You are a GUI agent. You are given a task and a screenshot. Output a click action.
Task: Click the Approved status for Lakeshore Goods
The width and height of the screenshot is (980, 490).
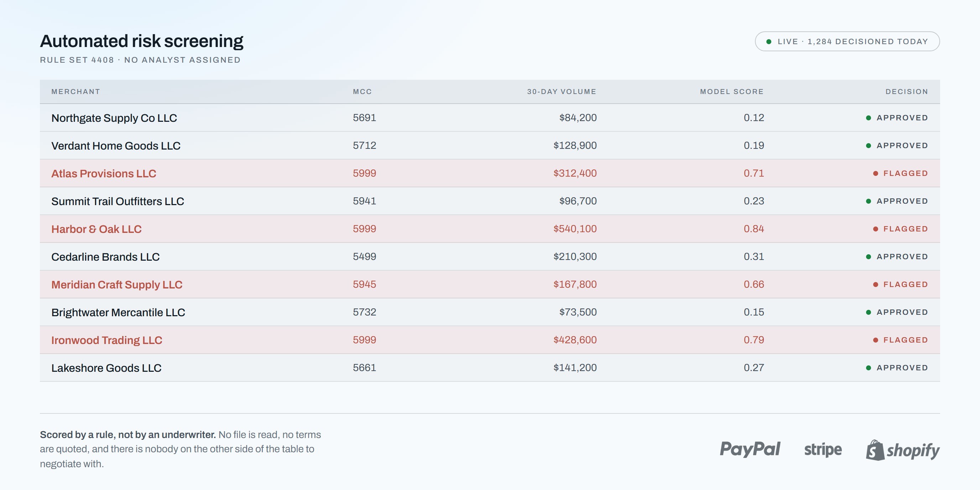pos(897,368)
